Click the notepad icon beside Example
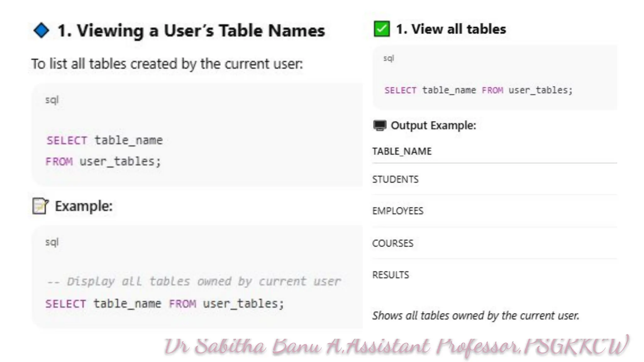 pos(40,206)
